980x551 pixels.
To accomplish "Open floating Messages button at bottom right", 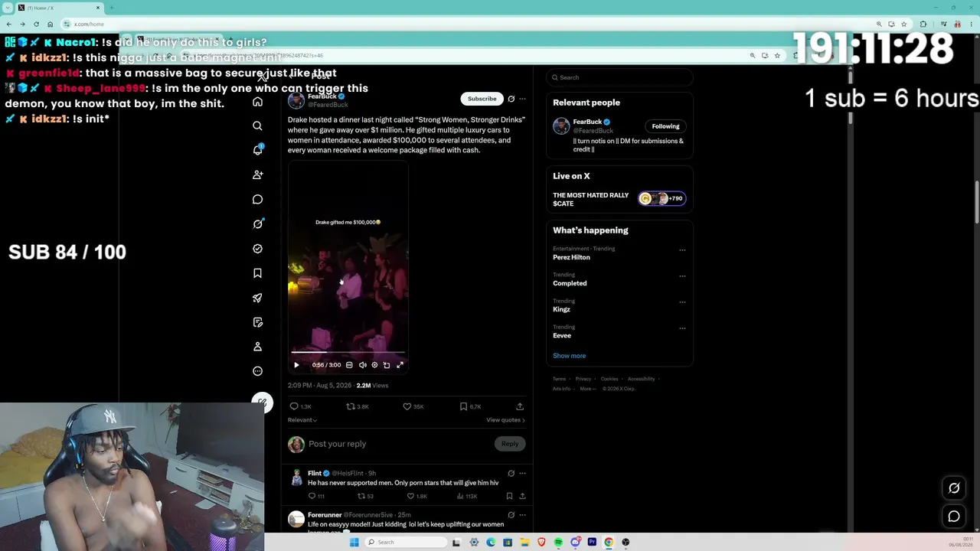I will pos(954,517).
